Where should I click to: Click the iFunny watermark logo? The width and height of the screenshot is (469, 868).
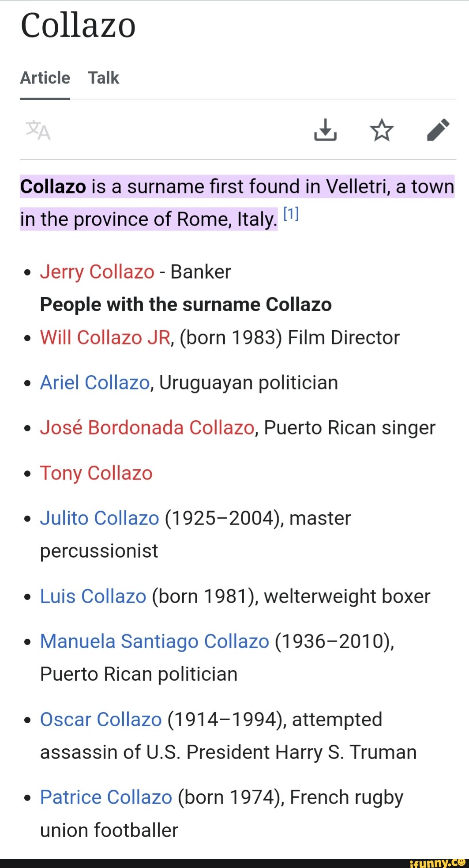(x=437, y=863)
